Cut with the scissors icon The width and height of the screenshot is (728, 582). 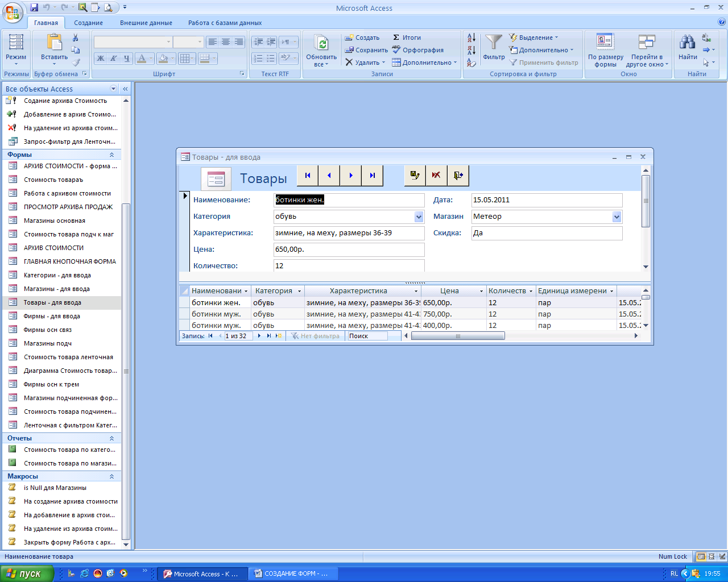point(76,38)
